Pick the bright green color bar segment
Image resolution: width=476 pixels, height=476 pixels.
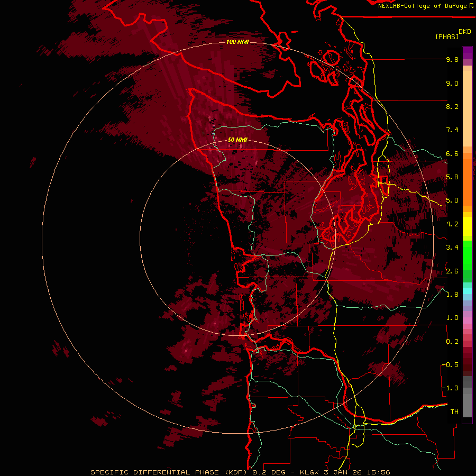467,255
